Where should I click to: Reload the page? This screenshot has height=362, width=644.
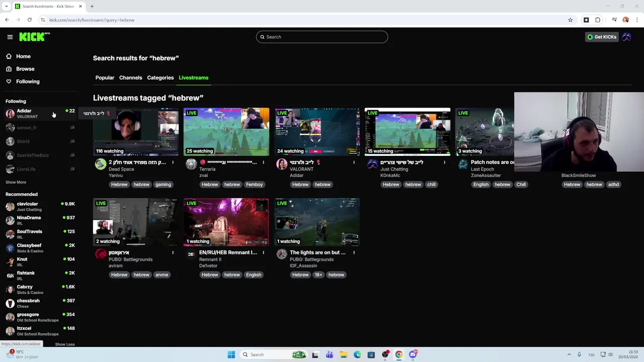30,20
